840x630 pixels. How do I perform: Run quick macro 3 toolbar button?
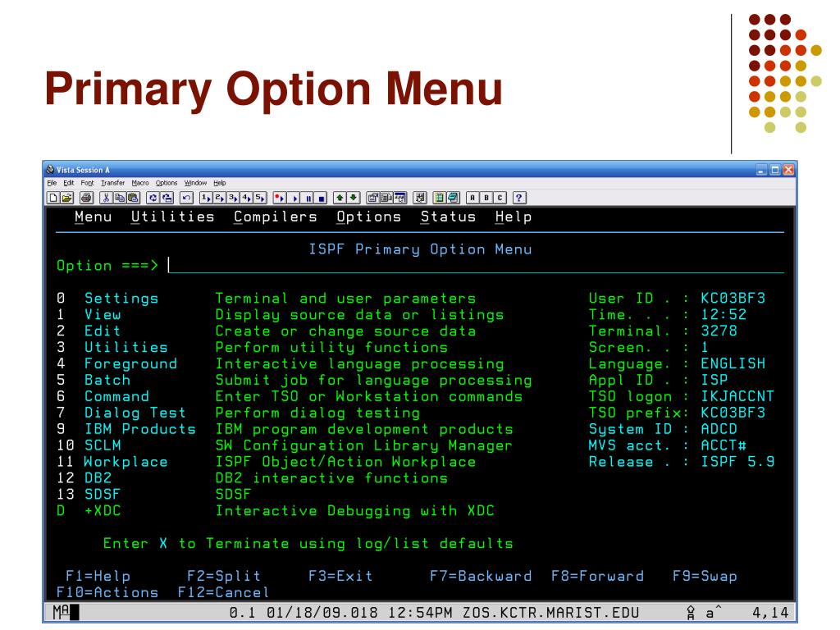click(232, 199)
